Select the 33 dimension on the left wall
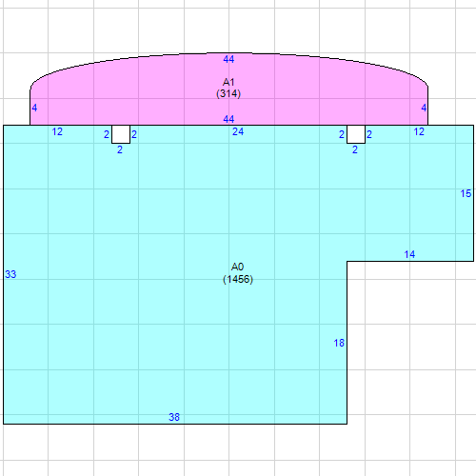This screenshot has height=476, width=476. coord(10,274)
